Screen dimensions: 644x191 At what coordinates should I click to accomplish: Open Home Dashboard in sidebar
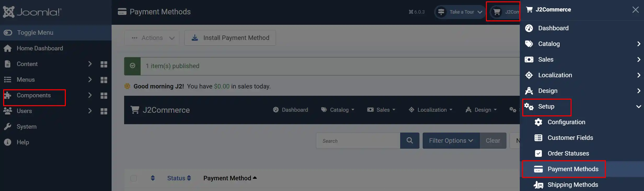pyautogui.click(x=40, y=48)
